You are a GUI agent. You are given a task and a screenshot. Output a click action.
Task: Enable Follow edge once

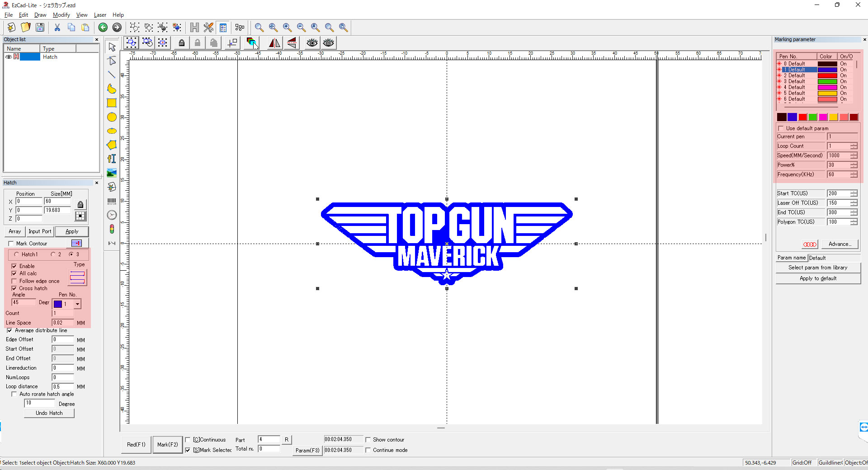(14, 281)
